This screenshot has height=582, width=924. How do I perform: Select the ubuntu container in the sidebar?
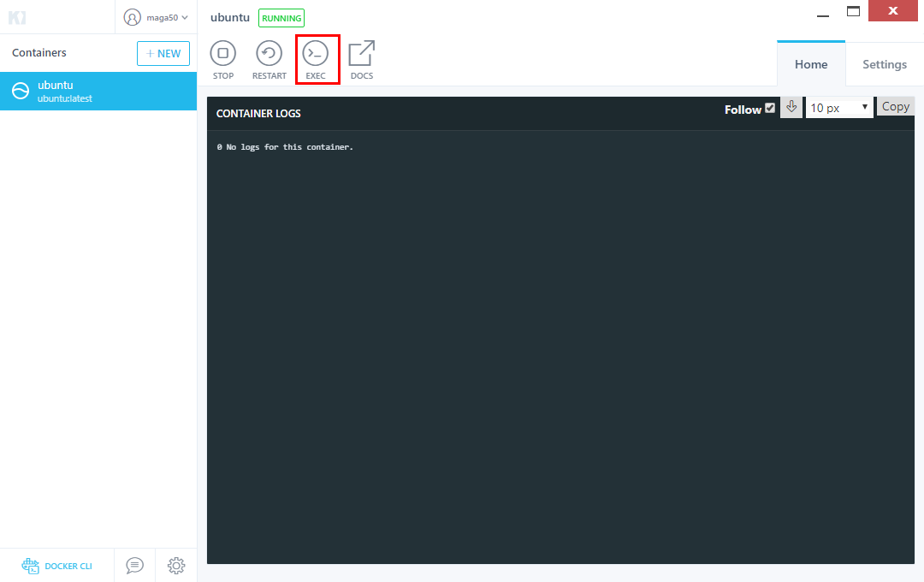[98, 91]
